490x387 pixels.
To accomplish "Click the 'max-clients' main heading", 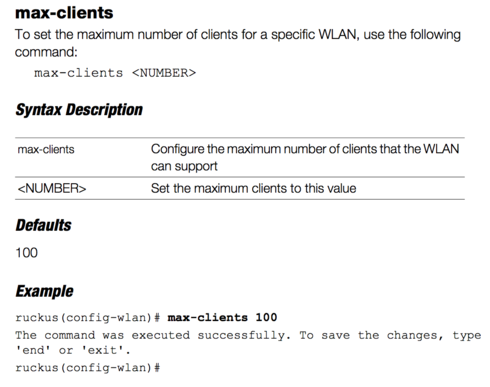I will pos(64,13).
